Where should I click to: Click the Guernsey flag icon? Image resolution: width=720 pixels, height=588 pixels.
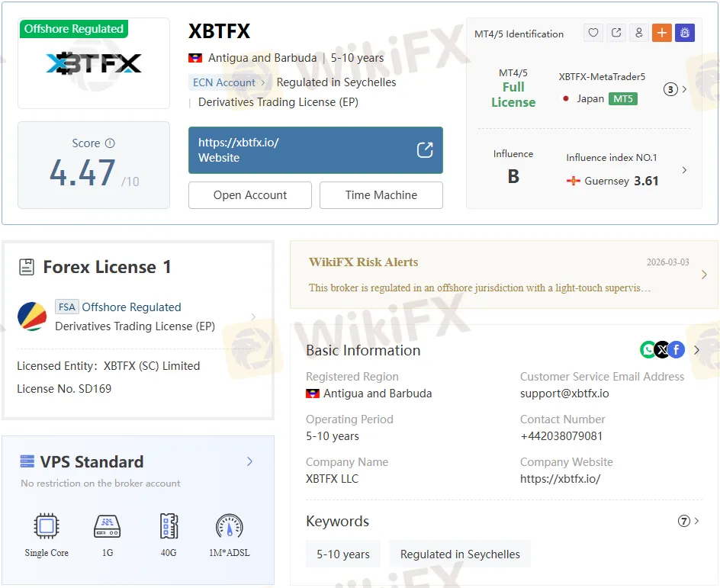tap(573, 181)
